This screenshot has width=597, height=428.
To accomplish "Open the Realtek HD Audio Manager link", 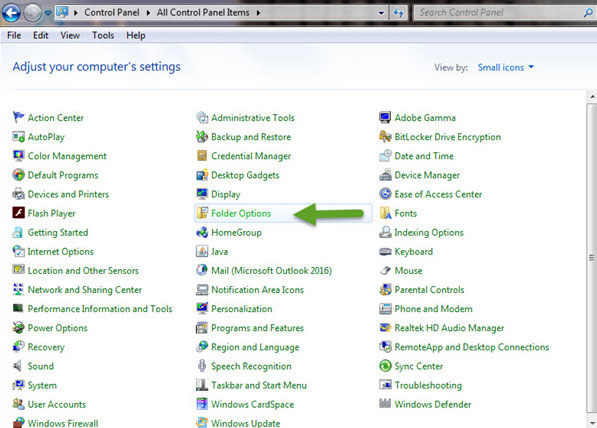I will pos(449,327).
